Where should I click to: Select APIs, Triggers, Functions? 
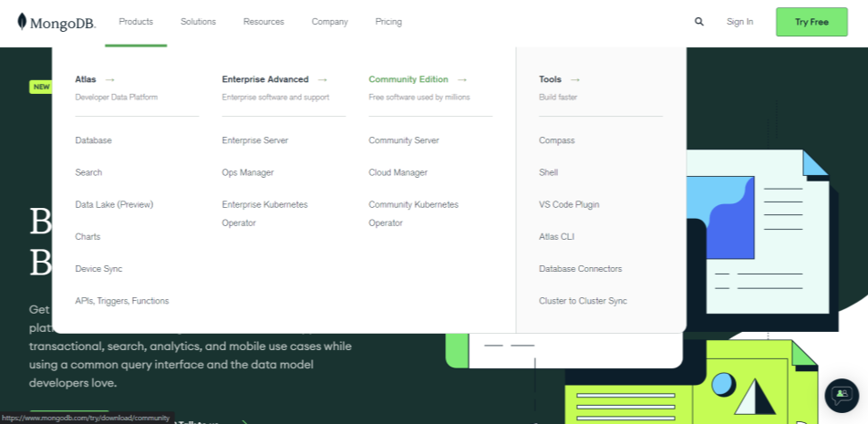pos(122,301)
